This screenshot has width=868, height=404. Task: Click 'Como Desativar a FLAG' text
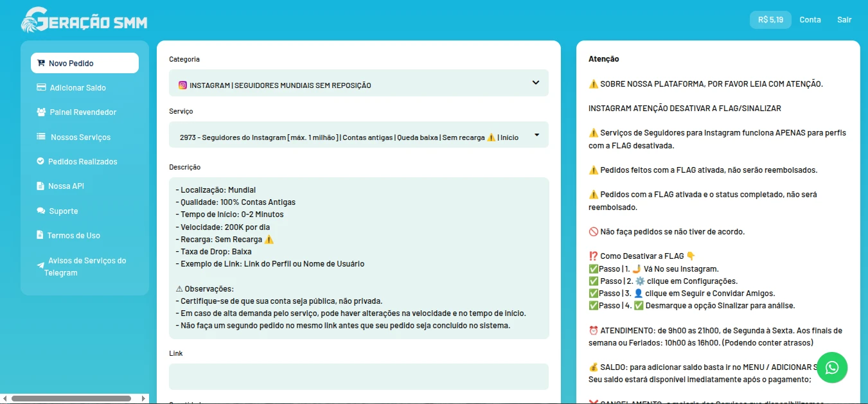[642, 256]
